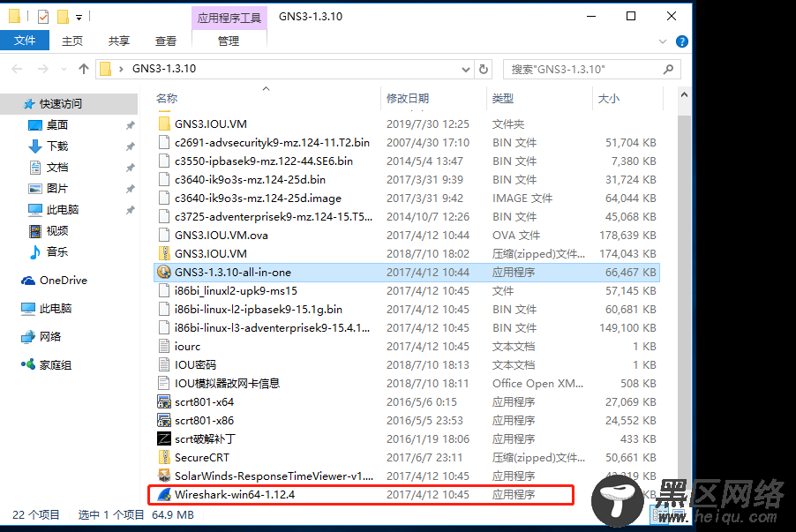Click the iourc text document icon
The width and height of the screenshot is (796, 532).
(164, 346)
